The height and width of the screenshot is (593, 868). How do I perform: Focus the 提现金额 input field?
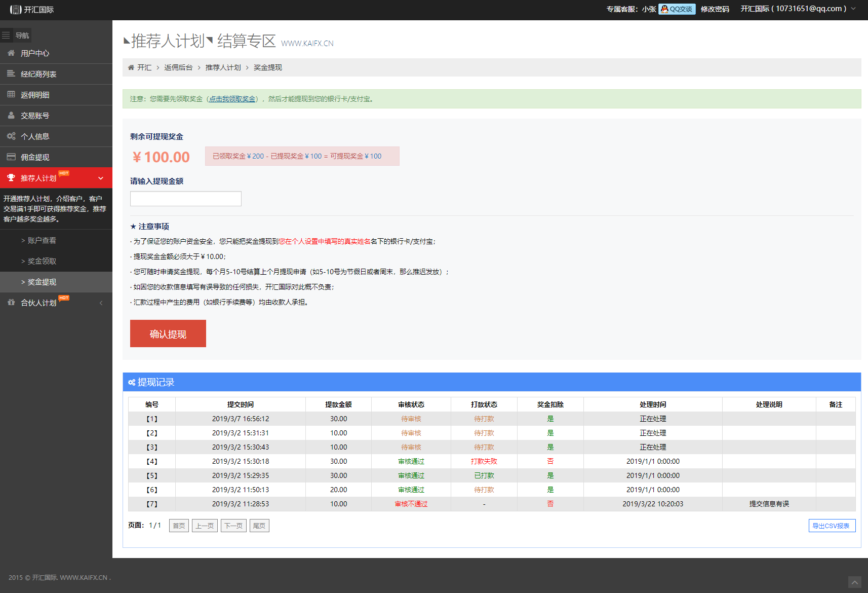point(186,199)
